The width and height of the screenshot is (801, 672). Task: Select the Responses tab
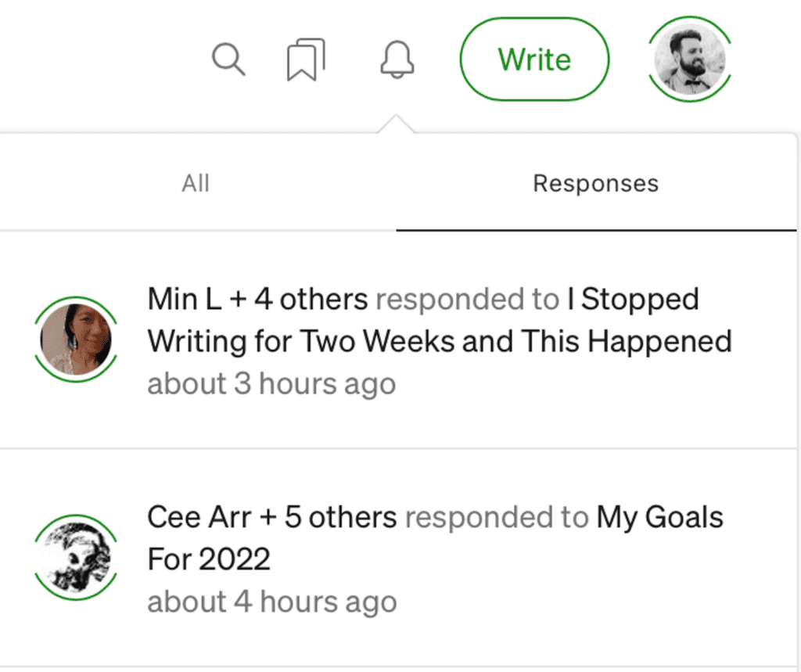595,184
